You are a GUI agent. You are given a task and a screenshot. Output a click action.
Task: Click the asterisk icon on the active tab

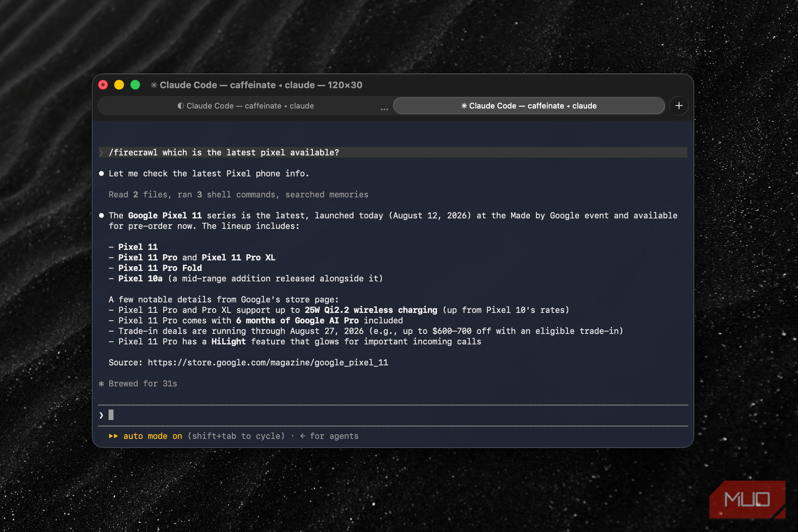[x=464, y=106]
